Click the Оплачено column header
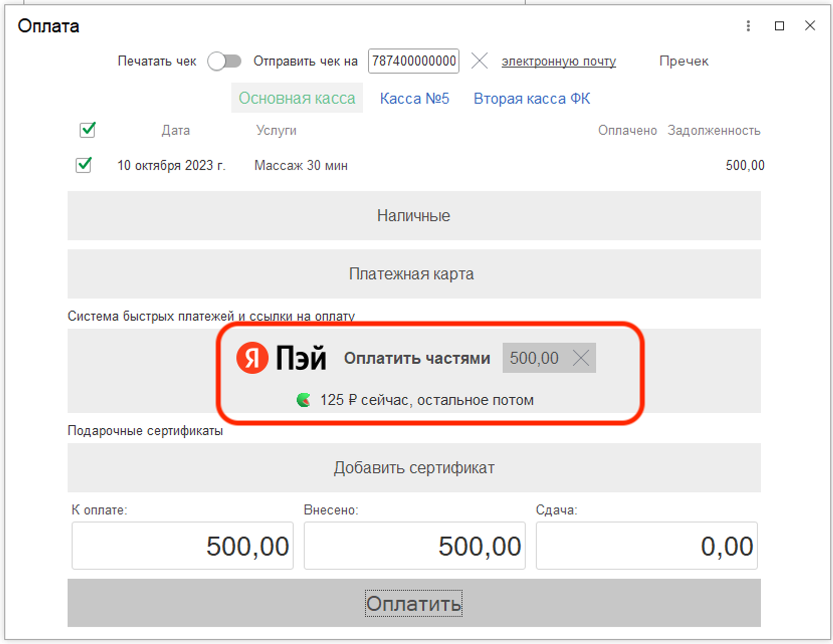 tap(627, 130)
